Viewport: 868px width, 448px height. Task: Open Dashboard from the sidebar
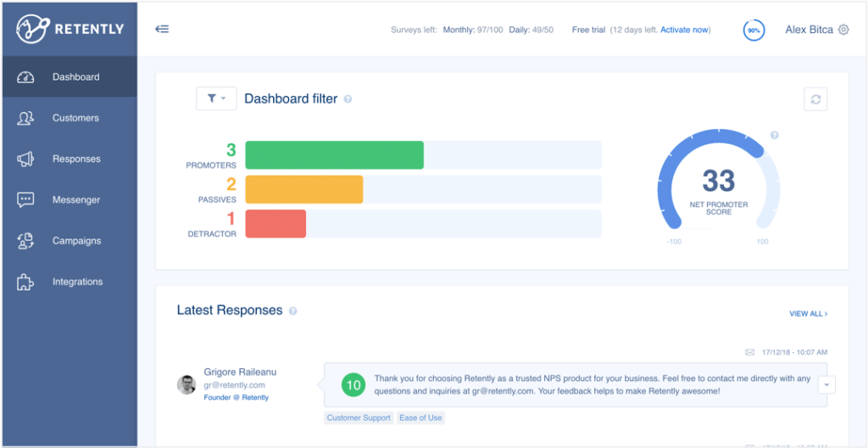[70, 77]
